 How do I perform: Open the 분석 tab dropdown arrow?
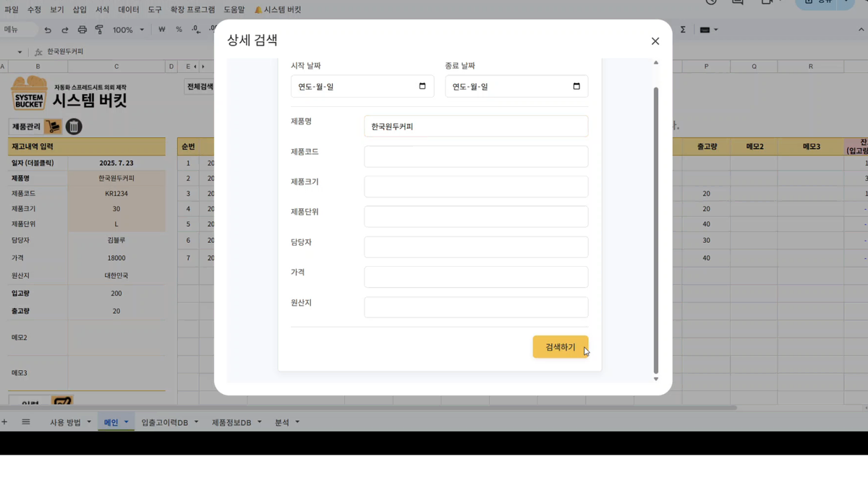tap(297, 421)
